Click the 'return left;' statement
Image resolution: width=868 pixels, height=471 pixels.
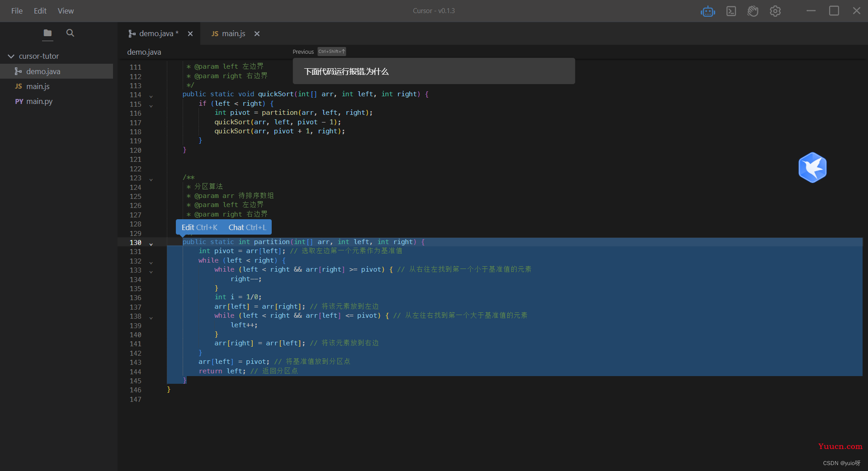222,371
